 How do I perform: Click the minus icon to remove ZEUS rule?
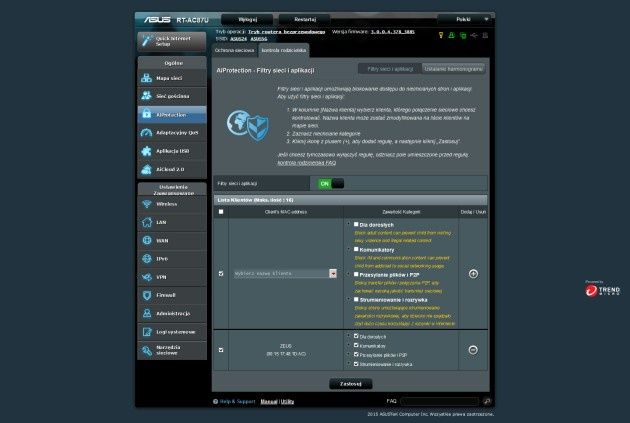(x=473, y=350)
